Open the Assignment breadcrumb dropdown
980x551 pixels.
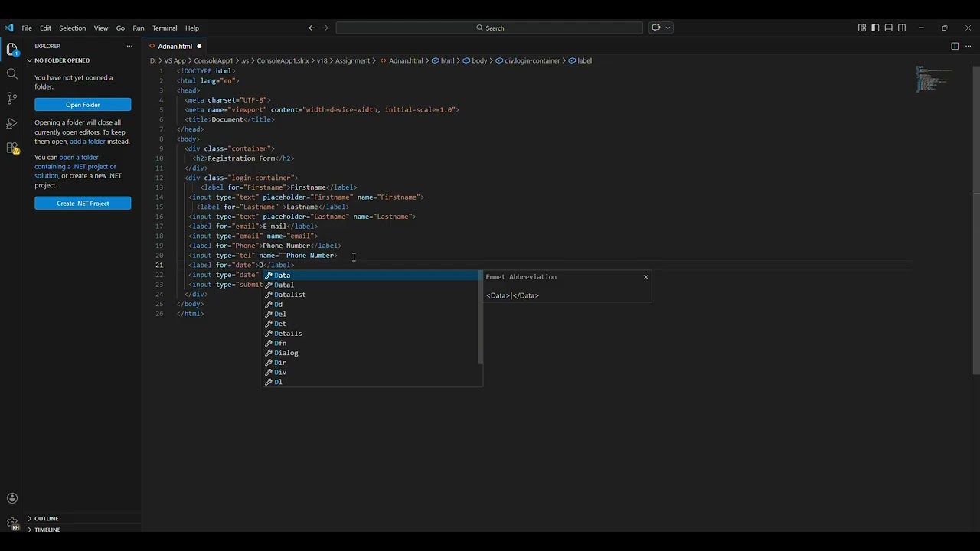click(352, 60)
